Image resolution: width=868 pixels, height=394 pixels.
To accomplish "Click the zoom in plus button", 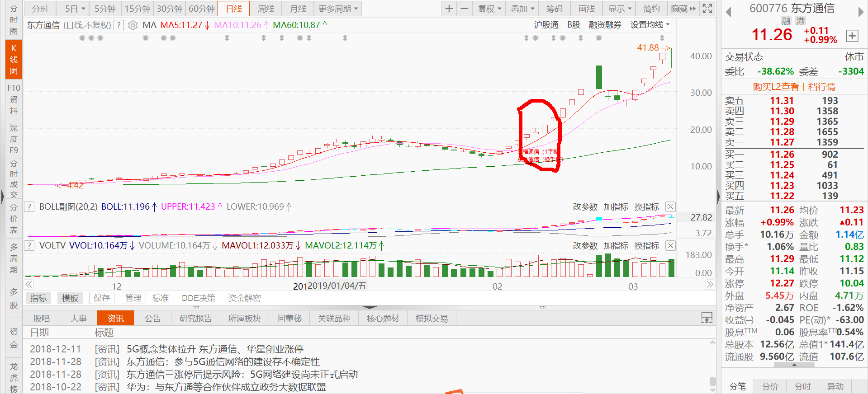I will click(449, 9).
